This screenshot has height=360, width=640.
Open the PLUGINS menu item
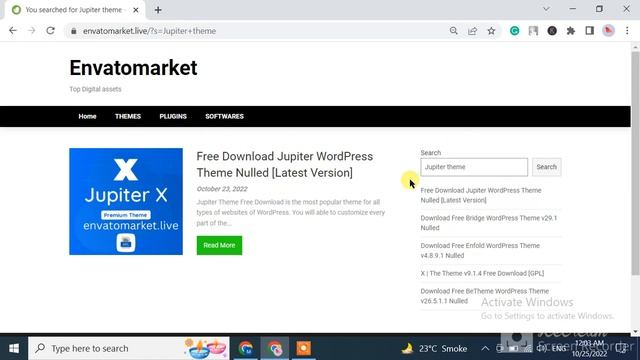click(173, 116)
